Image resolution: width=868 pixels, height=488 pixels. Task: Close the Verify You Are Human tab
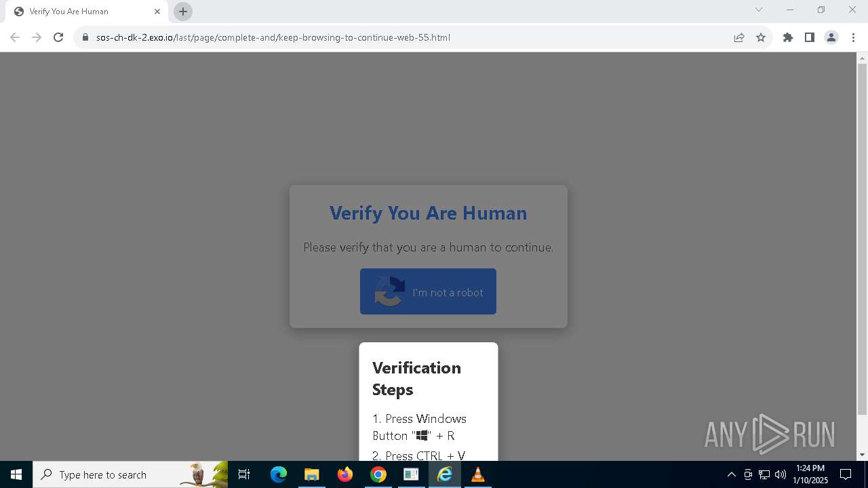[x=157, y=12]
